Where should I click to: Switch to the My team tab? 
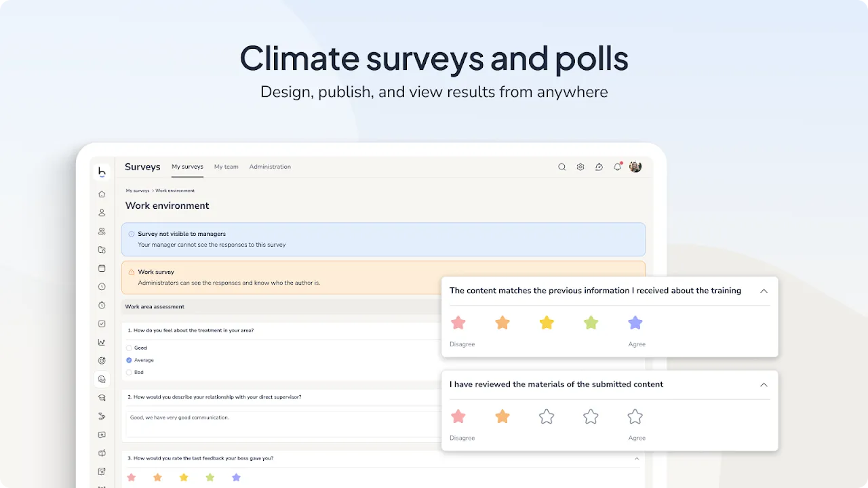pos(226,167)
